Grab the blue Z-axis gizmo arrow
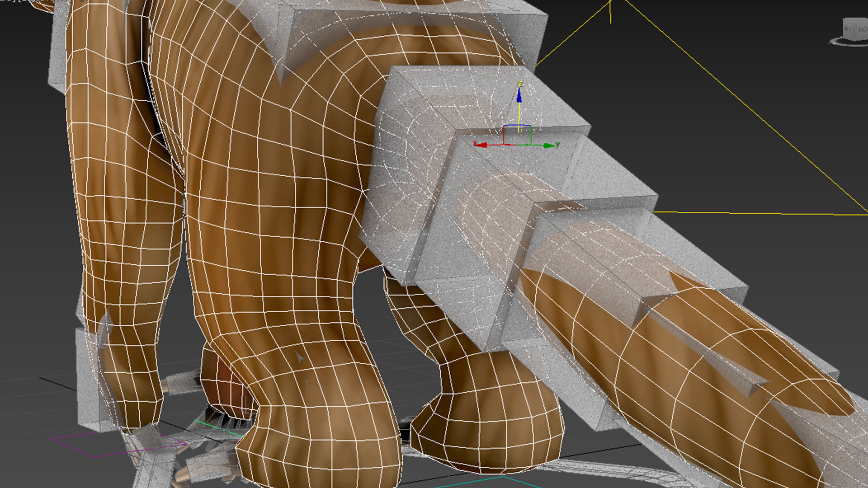The image size is (868, 488). 519,95
